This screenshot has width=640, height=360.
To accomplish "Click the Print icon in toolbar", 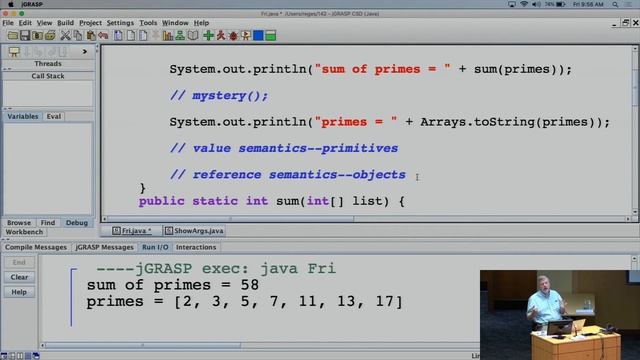I will (x=50, y=36).
